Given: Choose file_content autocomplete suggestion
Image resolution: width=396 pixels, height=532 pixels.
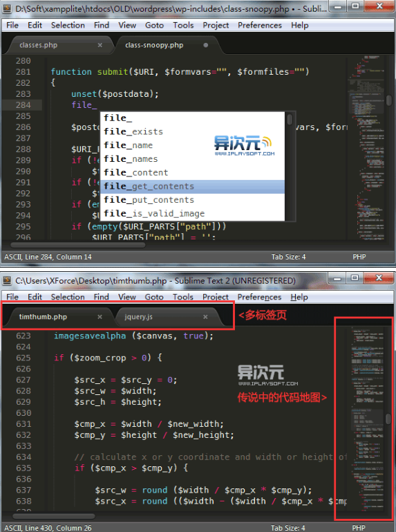Looking at the screenshot, I should (192, 172).
